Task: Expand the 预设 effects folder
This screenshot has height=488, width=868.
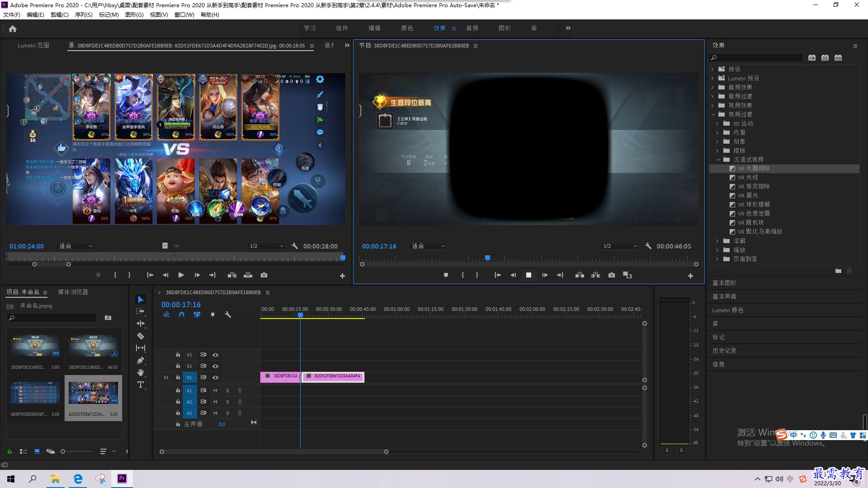Action: click(712, 69)
